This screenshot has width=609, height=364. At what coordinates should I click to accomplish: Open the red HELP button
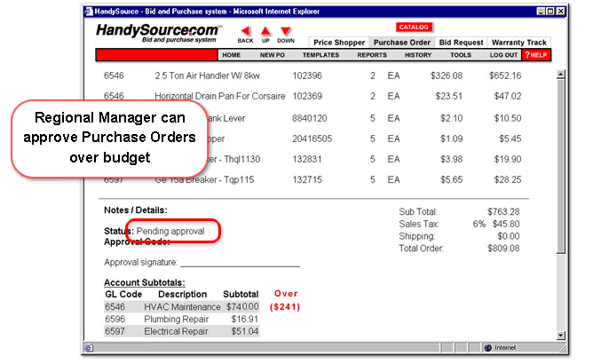(535, 55)
